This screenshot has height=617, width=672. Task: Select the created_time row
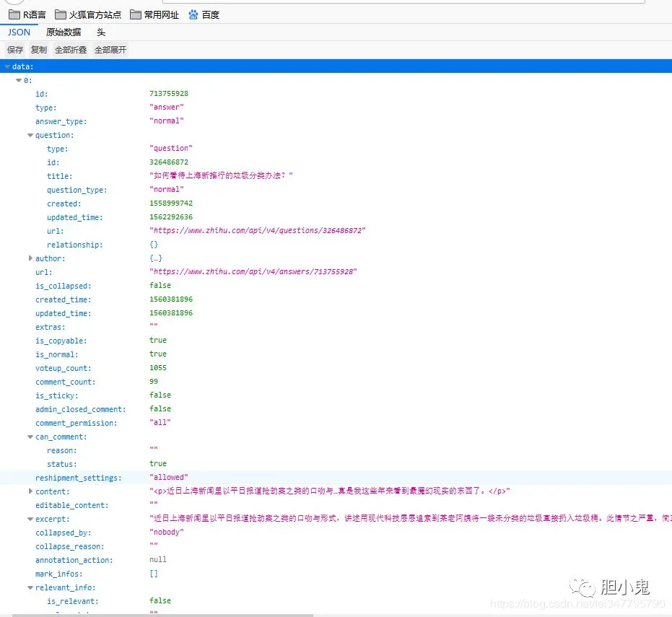tap(336, 299)
